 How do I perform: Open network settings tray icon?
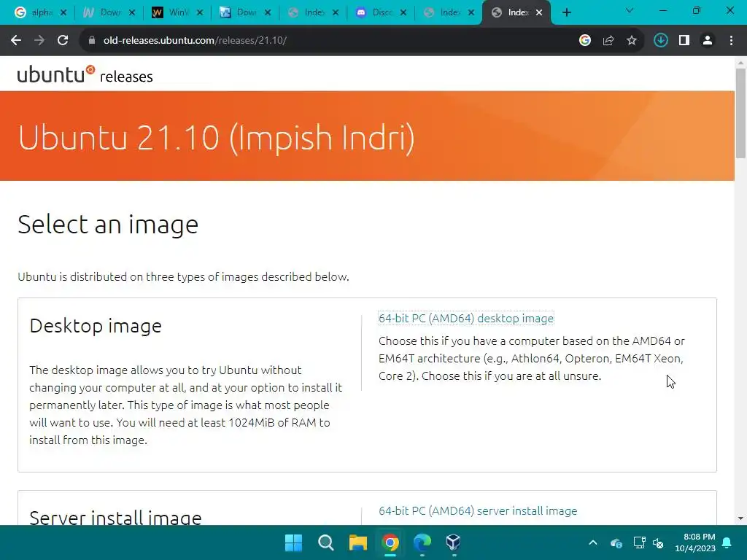639,542
